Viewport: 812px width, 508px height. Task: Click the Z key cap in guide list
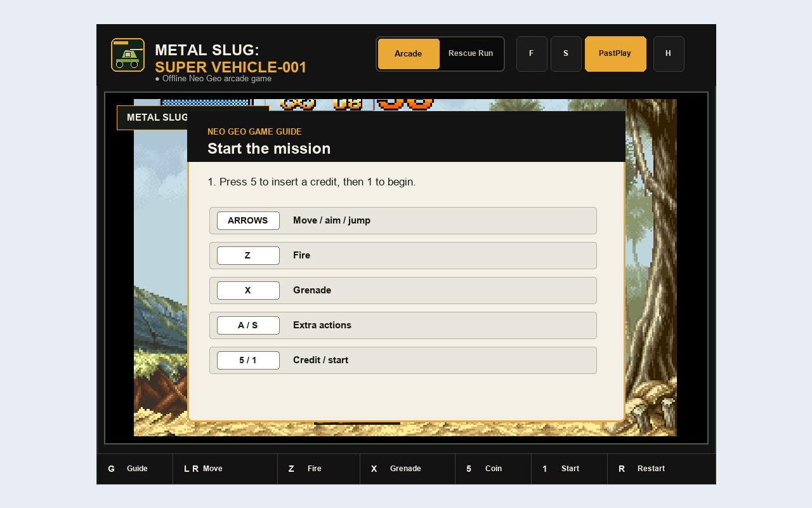[x=248, y=255]
